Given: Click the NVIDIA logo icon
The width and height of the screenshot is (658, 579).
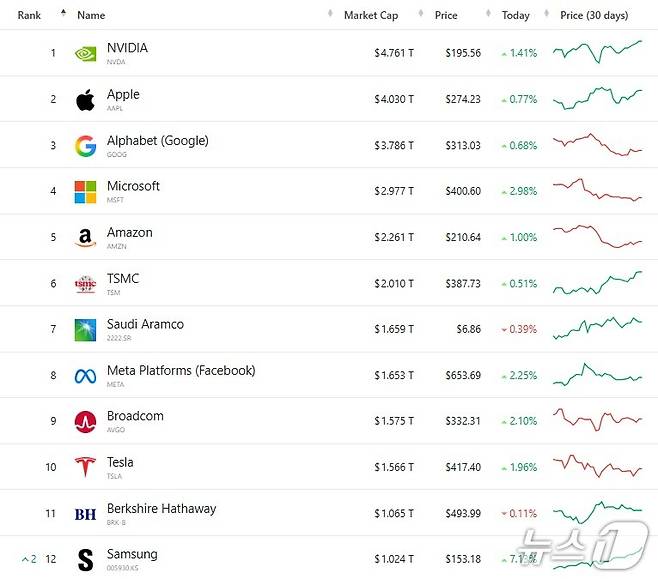Looking at the screenshot, I should [x=86, y=53].
